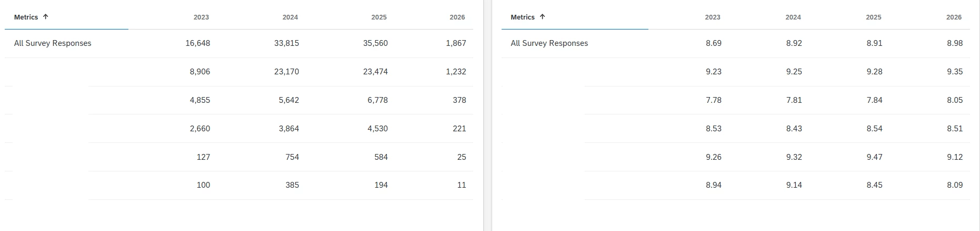Click 2023 header above the 16,648 value
The width and height of the screenshot is (980, 231).
pos(201,17)
